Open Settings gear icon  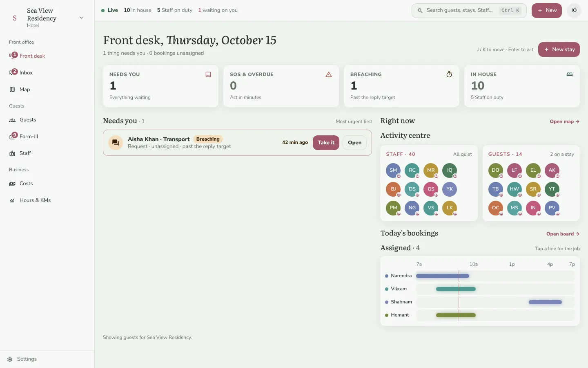(x=10, y=359)
